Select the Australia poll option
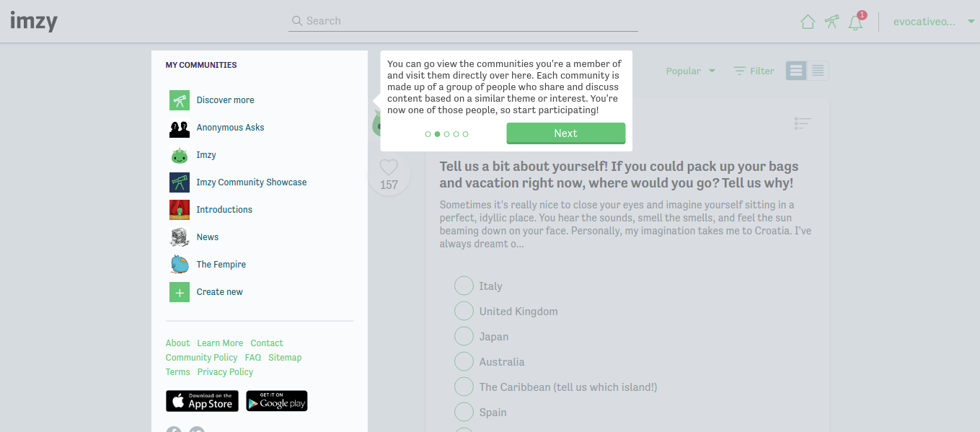Viewport: 980px width, 432px height. 464,362
